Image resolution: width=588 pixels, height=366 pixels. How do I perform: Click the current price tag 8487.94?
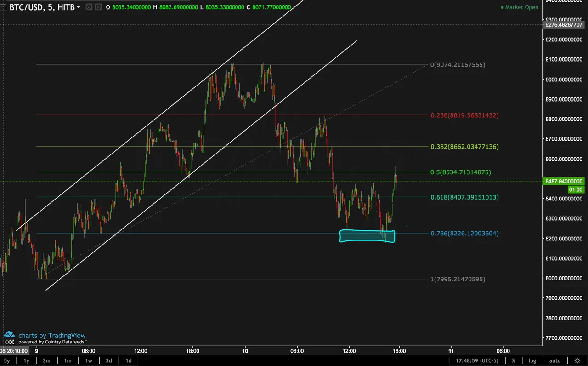tap(564, 181)
